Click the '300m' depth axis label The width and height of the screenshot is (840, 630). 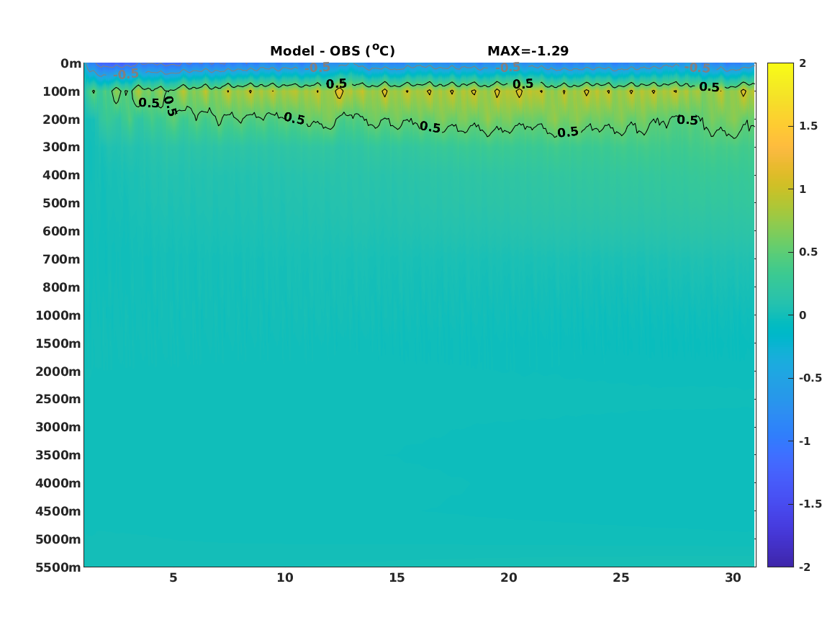[61, 148]
